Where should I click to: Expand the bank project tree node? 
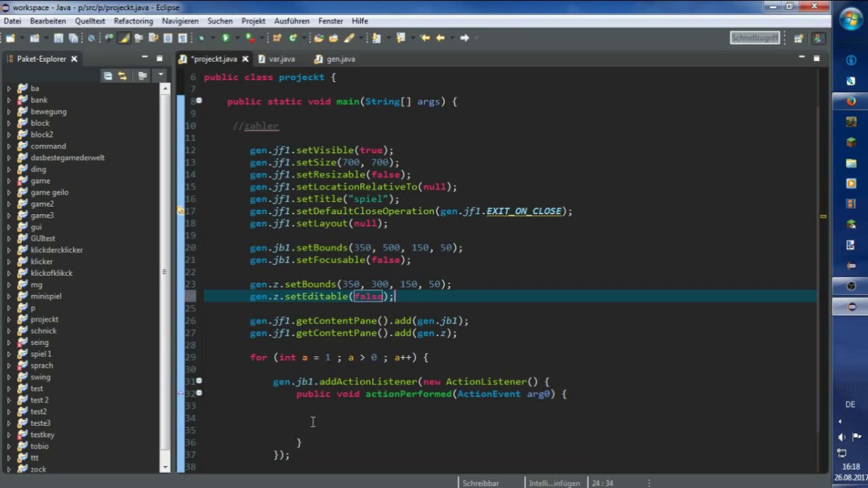[9, 100]
